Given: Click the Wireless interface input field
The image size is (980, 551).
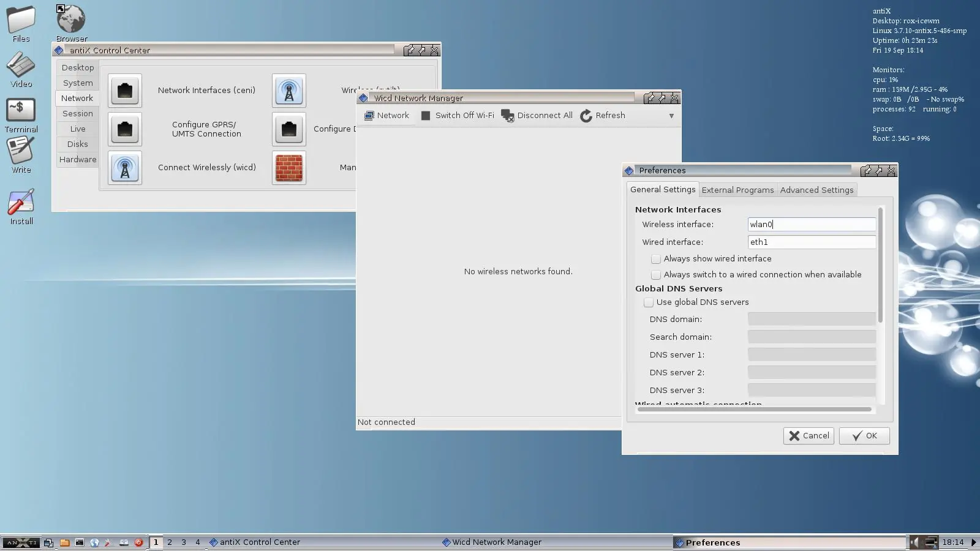Looking at the screenshot, I should click(x=812, y=225).
